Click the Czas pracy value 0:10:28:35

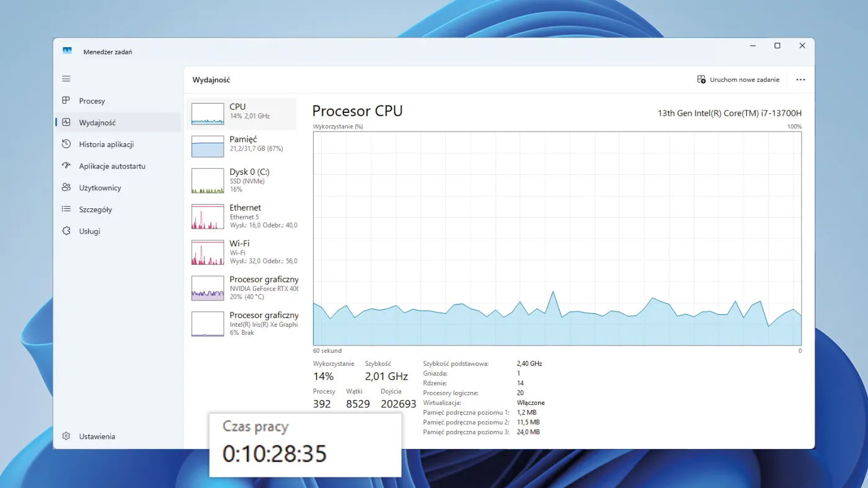pyautogui.click(x=275, y=454)
